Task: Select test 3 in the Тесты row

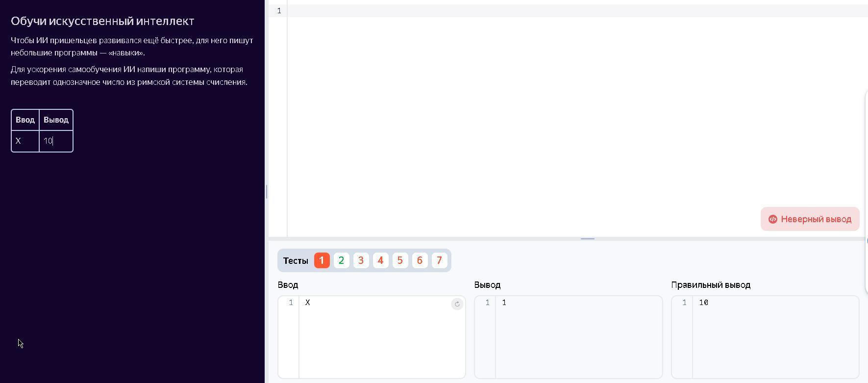Action: (x=361, y=260)
